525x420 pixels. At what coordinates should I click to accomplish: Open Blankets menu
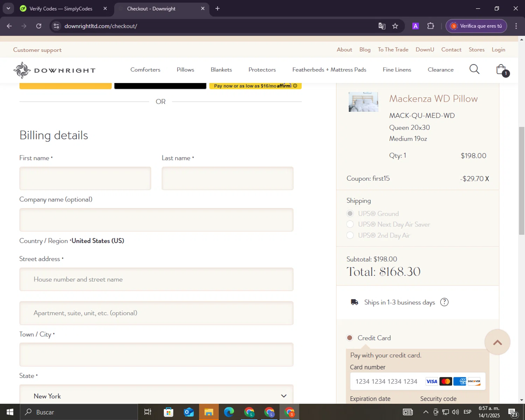point(221,70)
